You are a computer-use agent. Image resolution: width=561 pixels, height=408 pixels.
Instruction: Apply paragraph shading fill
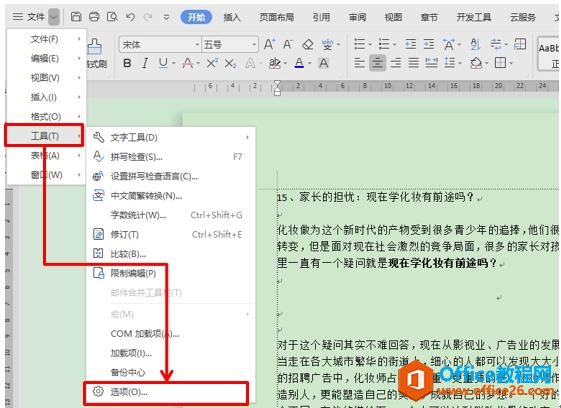pos(476,63)
